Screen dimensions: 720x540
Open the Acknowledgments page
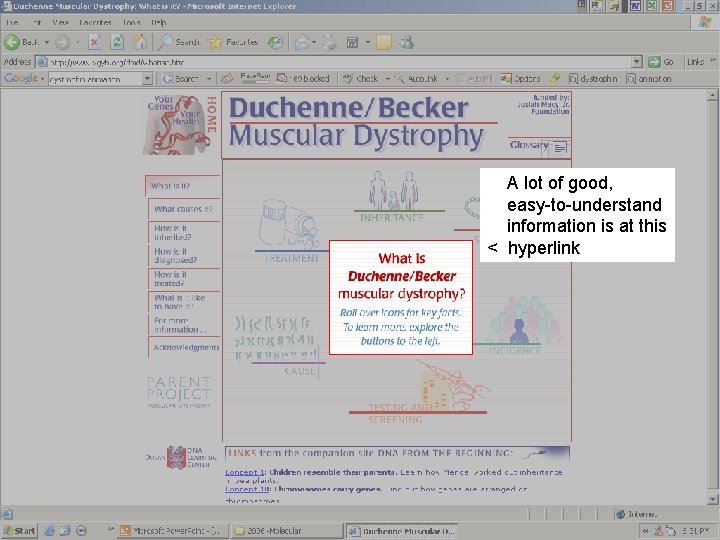[184, 347]
